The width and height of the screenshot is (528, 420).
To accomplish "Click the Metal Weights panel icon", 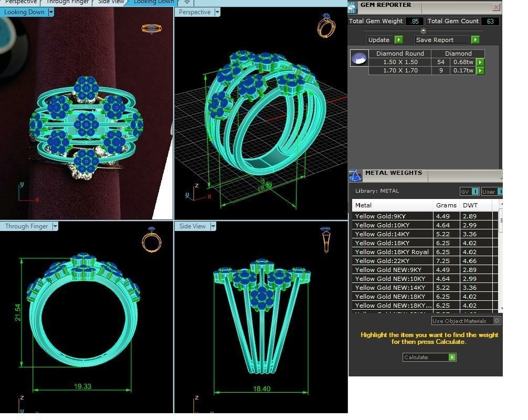I will (355, 175).
